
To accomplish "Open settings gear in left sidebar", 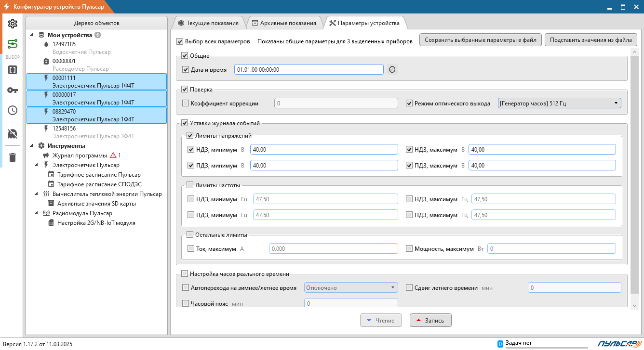I will [x=13, y=24].
